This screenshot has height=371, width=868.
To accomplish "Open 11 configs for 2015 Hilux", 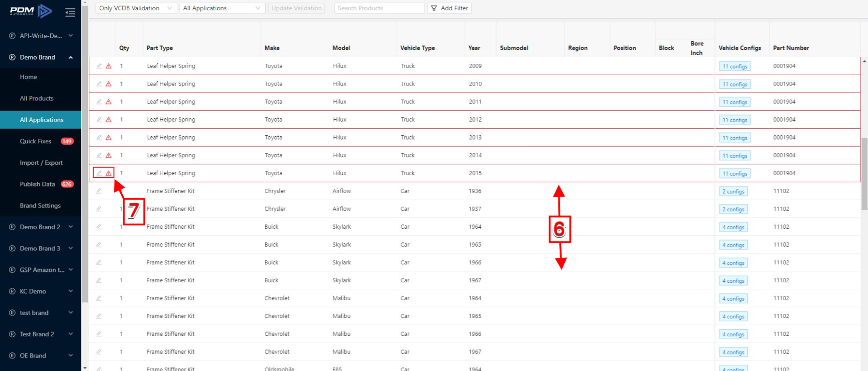I will [x=735, y=173].
